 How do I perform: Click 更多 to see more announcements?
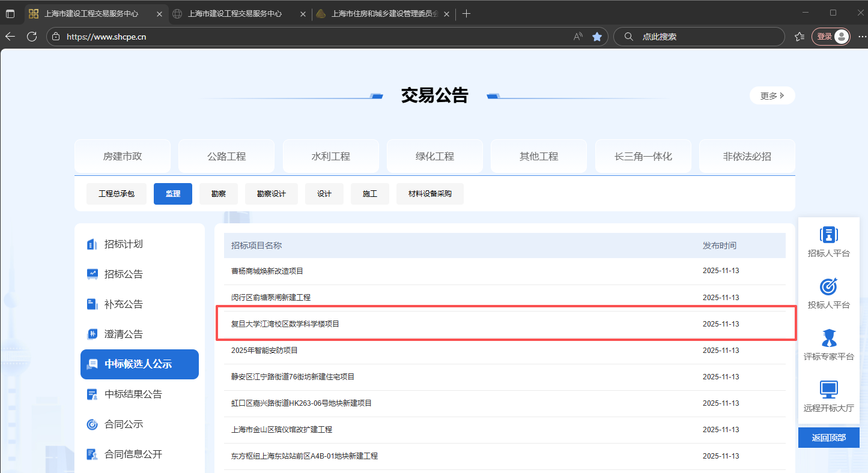pyautogui.click(x=772, y=95)
